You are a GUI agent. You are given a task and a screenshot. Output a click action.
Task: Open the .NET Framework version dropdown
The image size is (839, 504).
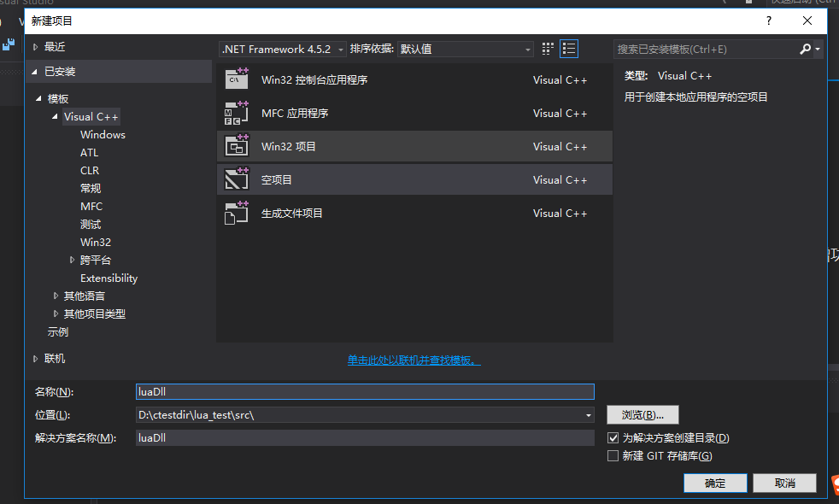tap(339, 49)
